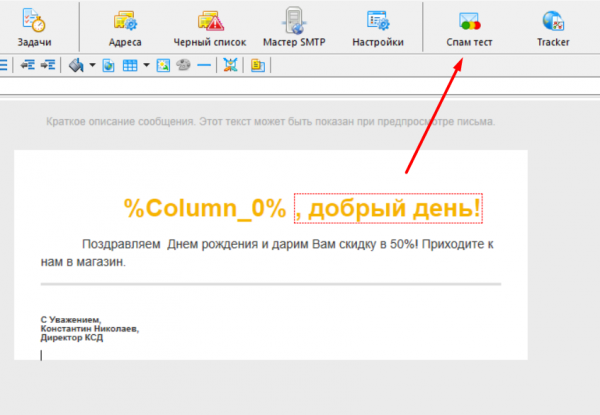Click the crossed arrows toolbar icon
Screen dimensions: 600x415
pos(230,65)
